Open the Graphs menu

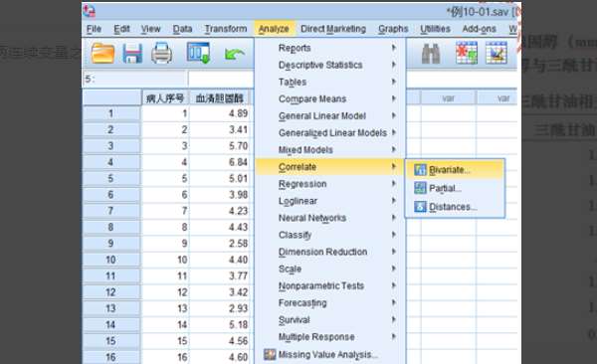click(393, 29)
